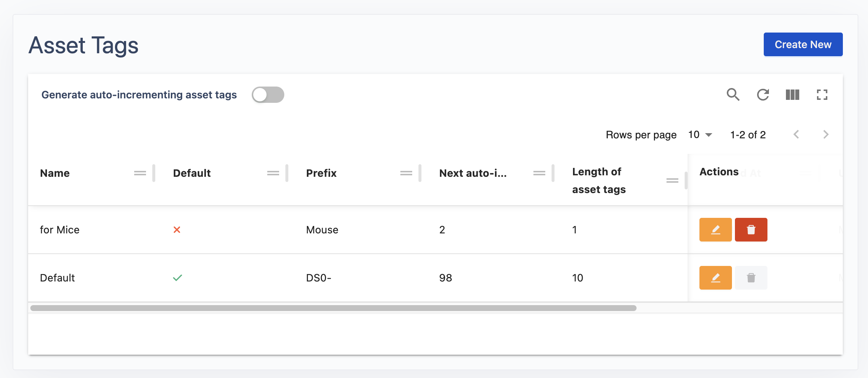
Task: Click the Create New button
Action: point(803,44)
